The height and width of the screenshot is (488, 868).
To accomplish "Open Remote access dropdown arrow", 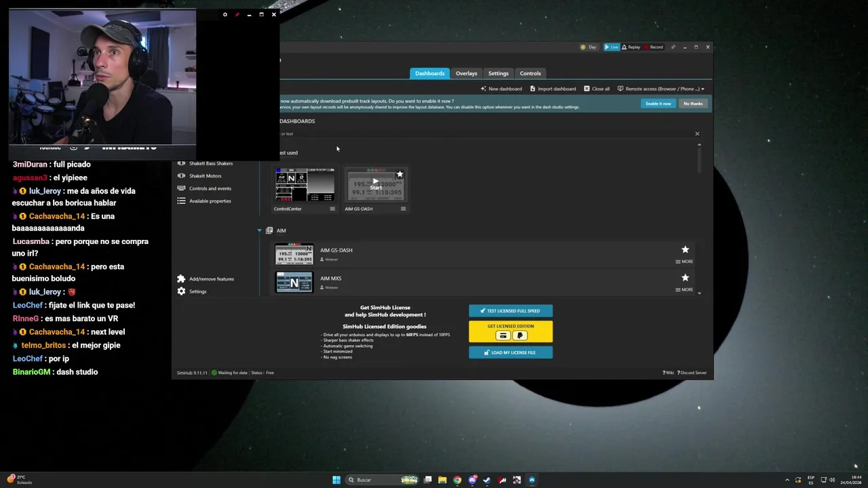I will (x=703, y=89).
